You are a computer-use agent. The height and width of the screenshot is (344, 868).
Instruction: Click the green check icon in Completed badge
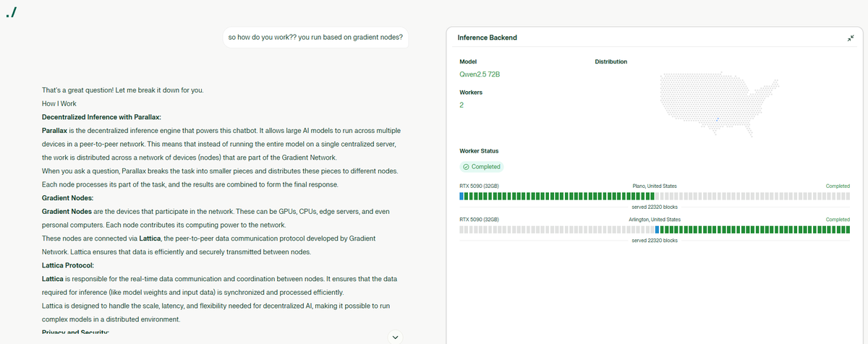466,167
